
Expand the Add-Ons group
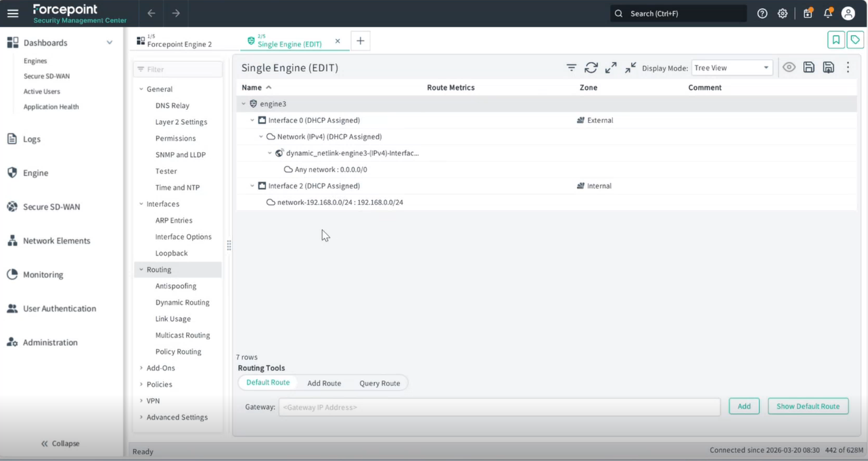(141, 368)
